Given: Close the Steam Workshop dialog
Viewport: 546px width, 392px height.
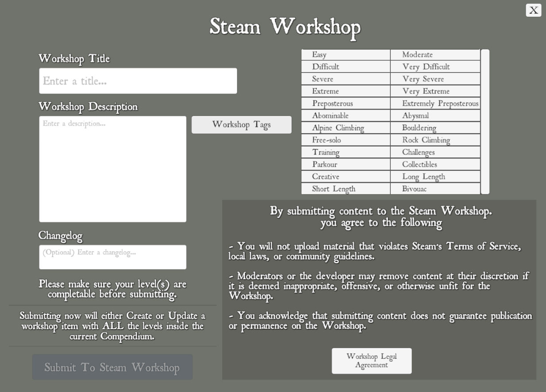Looking at the screenshot, I should tap(533, 10).
